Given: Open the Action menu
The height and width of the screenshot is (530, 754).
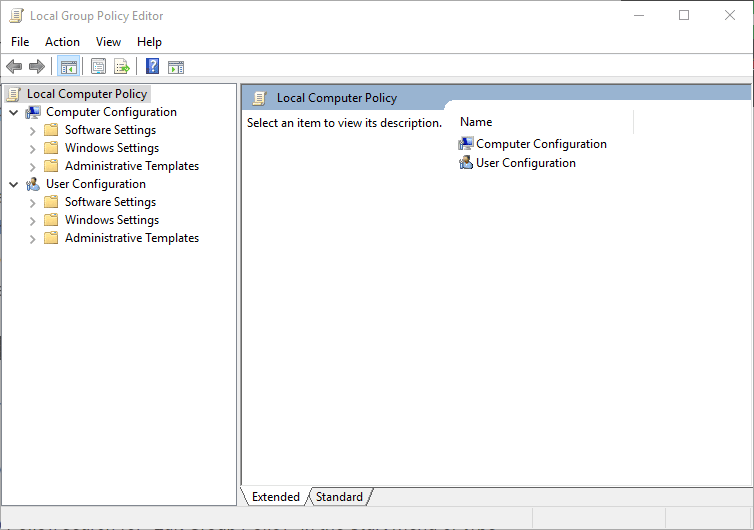Looking at the screenshot, I should pyautogui.click(x=63, y=42).
